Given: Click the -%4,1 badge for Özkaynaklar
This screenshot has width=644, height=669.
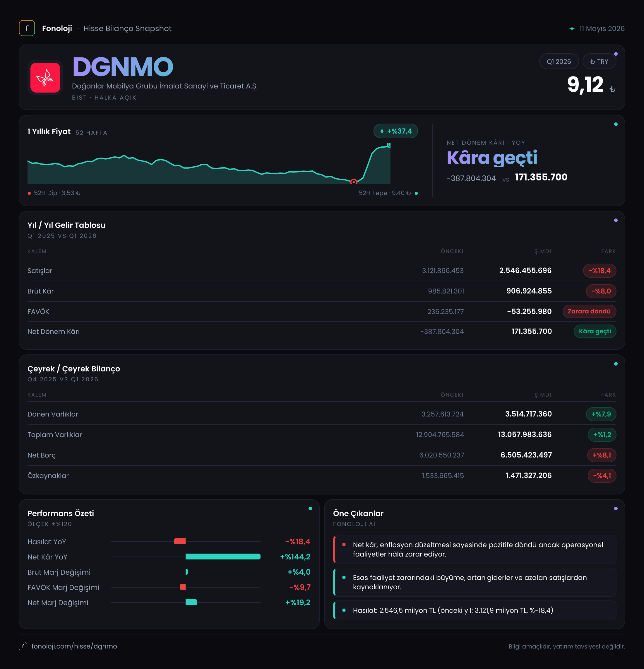Looking at the screenshot, I should 602,475.
